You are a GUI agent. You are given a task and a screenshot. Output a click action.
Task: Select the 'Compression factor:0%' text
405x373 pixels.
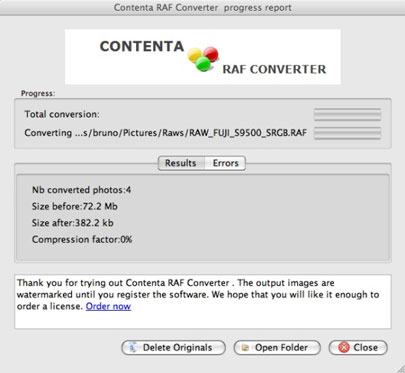pyautogui.click(x=82, y=239)
